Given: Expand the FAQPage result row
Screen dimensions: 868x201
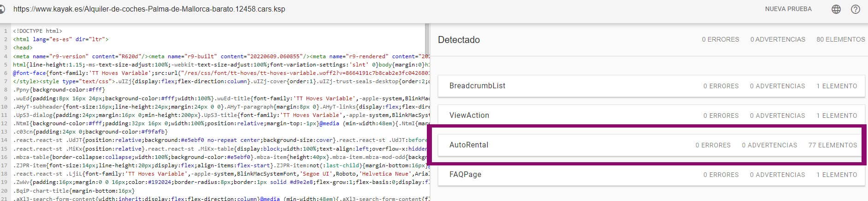Looking at the screenshot, I should tap(465, 175).
